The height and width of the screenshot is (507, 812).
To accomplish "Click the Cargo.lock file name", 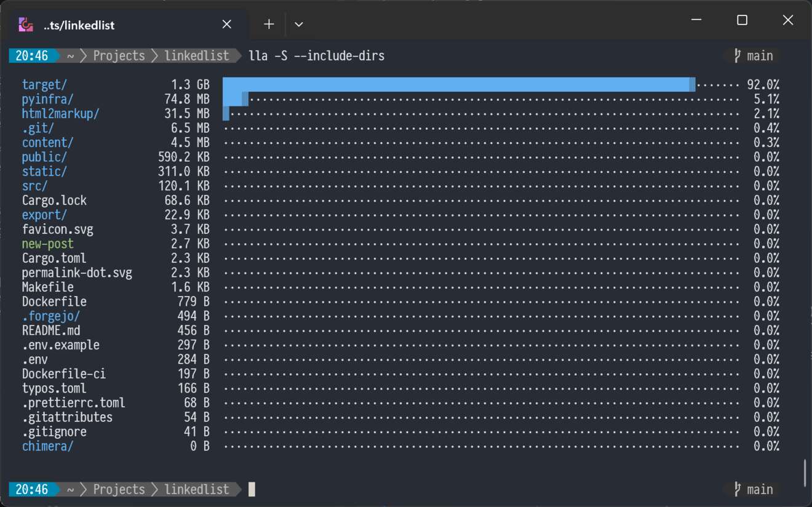I will point(54,201).
